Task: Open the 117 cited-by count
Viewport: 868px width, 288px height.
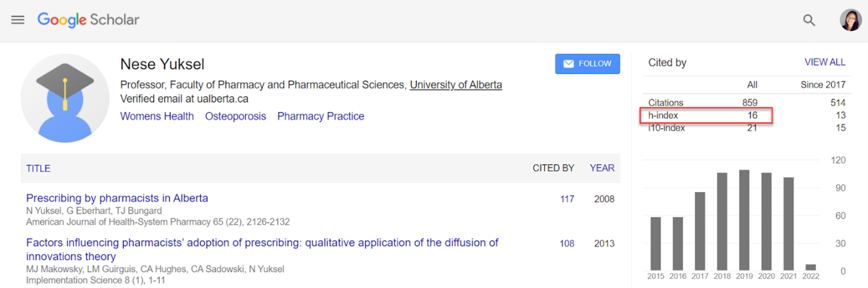Action: click(x=567, y=199)
